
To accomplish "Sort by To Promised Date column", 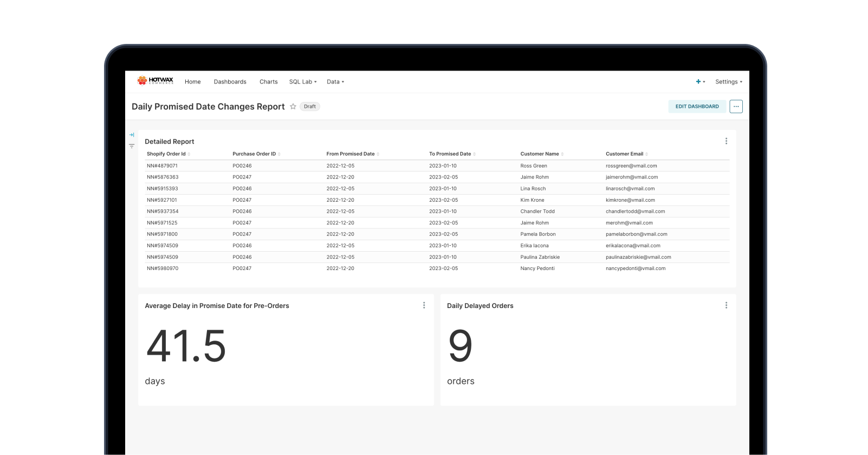I will (x=452, y=154).
